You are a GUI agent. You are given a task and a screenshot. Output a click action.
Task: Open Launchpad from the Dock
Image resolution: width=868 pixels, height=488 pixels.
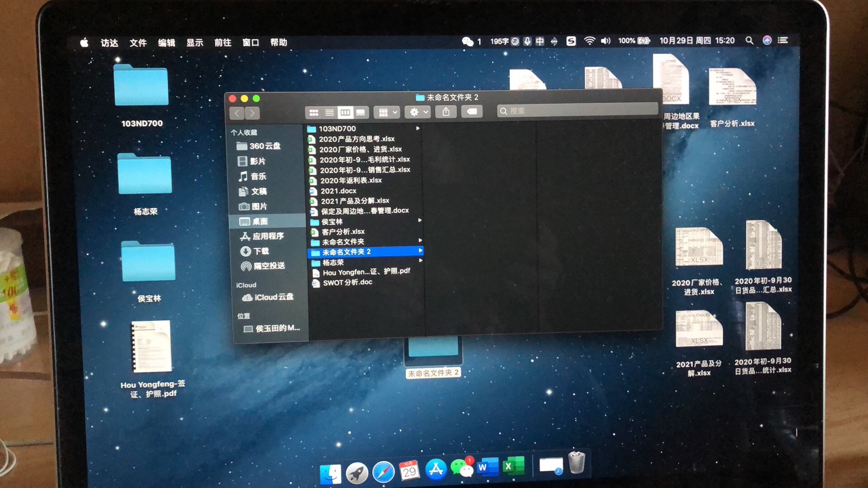356,472
